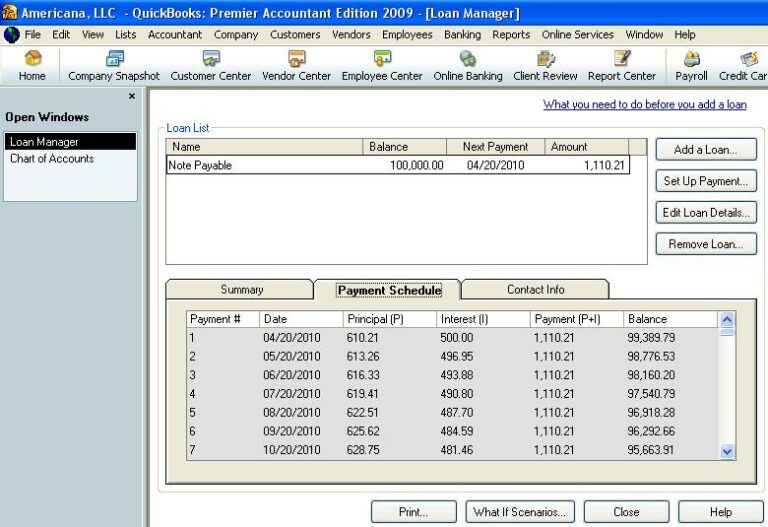Click the Set Up Payment button

point(706,181)
